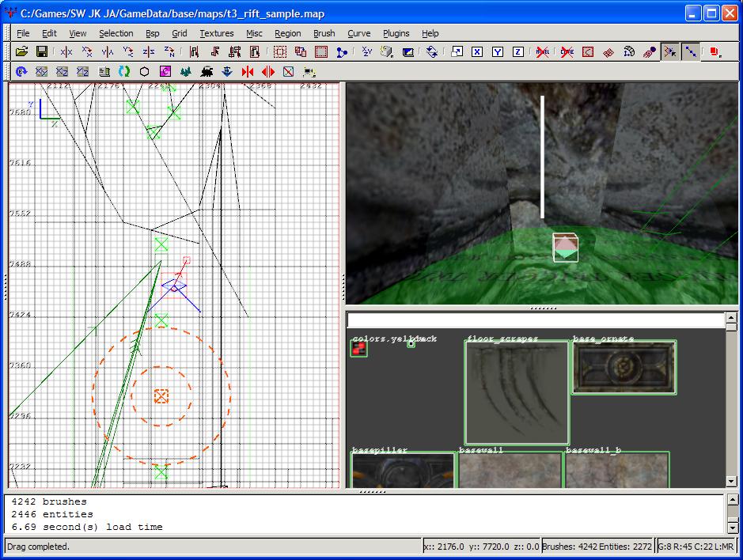
Task: Flip selection along the Z axis
Action: 148,51
